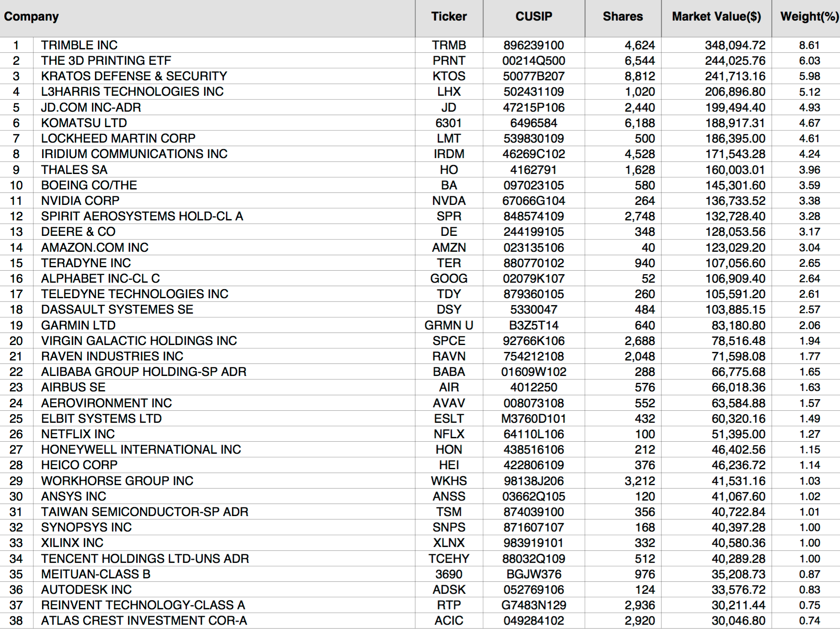Click the BABA ticker cell
The width and height of the screenshot is (840, 629).
point(449,372)
